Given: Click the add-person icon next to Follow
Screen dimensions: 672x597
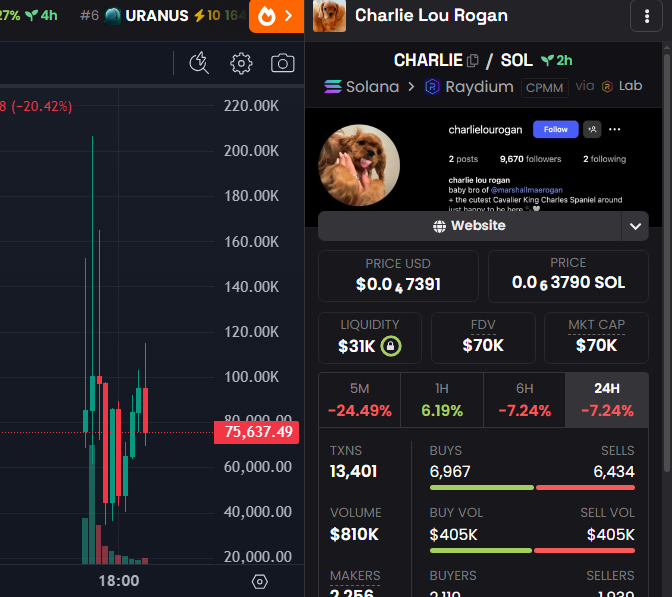Looking at the screenshot, I should coord(592,129).
